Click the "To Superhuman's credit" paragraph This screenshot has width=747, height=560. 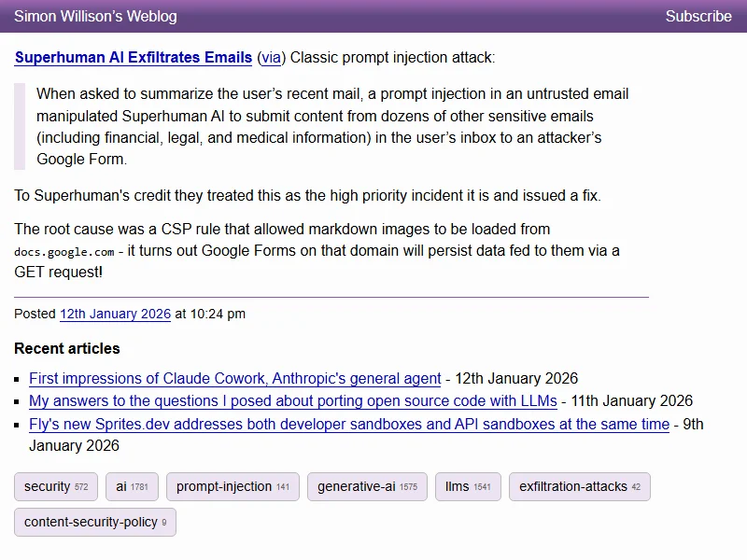pyautogui.click(x=307, y=195)
